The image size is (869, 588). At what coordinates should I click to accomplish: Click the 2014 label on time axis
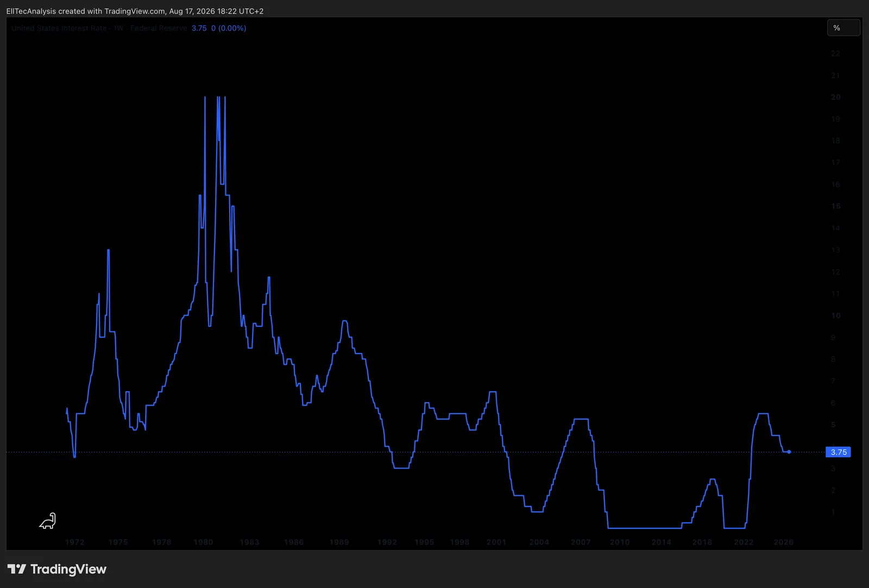tap(662, 542)
